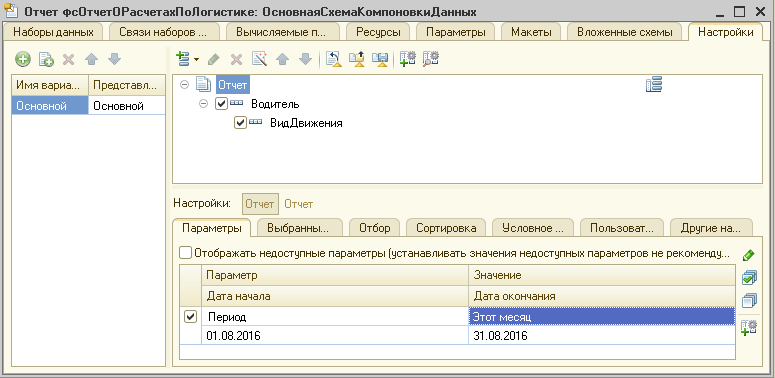Click the window title bar application icon
775x378 pixels.
point(11,10)
